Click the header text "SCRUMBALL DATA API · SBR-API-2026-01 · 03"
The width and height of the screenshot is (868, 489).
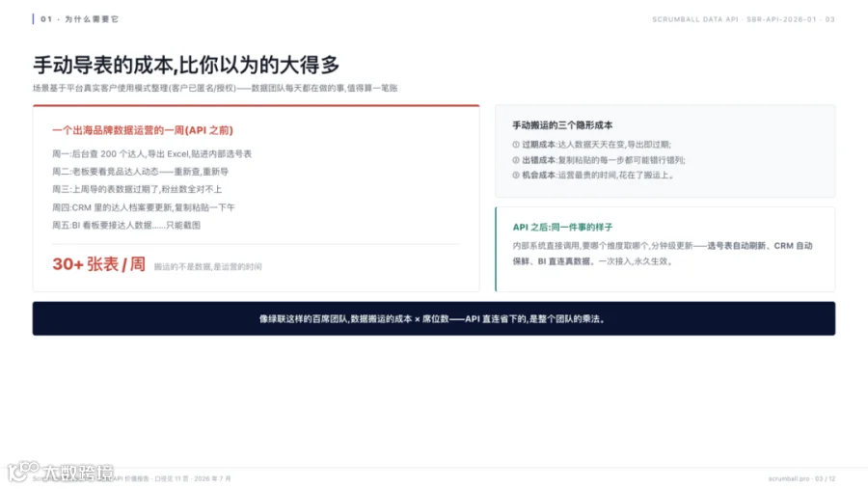tap(743, 19)
